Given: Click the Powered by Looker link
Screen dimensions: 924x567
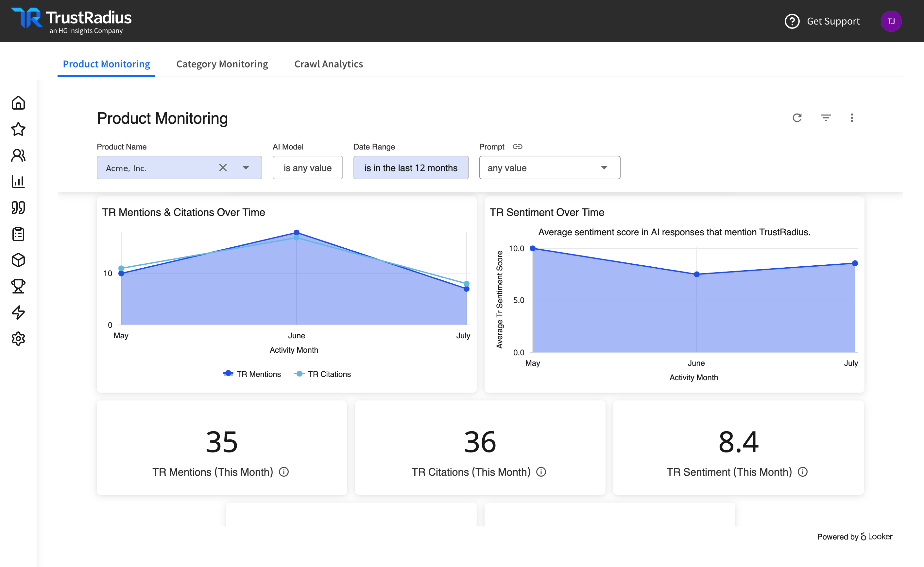Looking at the screenshot, I should [x=855, y=536].
